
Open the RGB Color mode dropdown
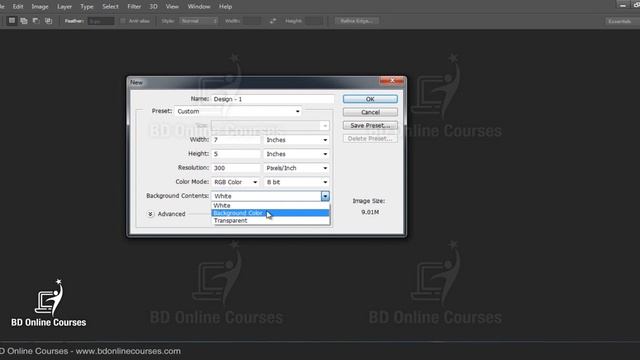pos(235,182)
